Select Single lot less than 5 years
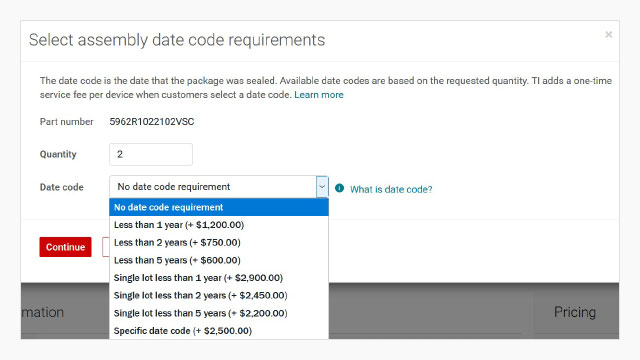640x360 pixels. (x=219, y=313)
